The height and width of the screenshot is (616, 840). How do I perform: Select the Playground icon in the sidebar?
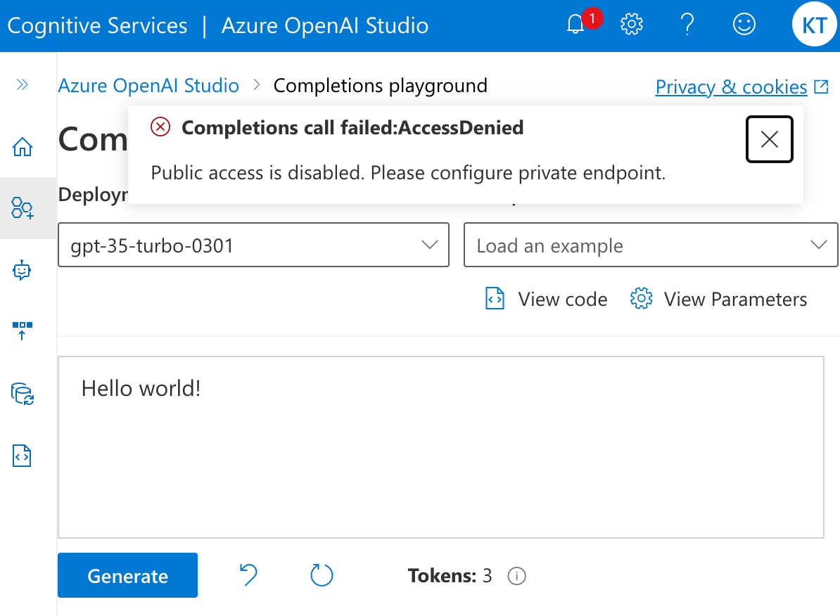(x=22, y=208)
